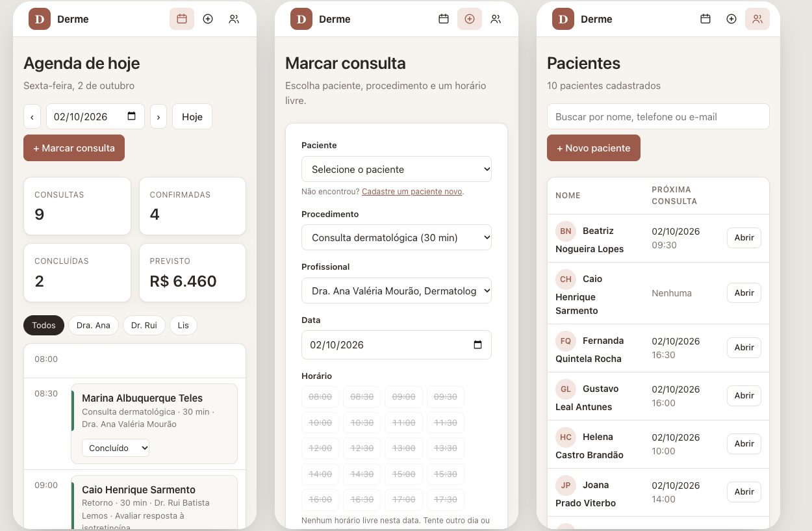Screen dimensions: 812x531
Task: Click GL avatar for Gustavo Leal Antunes
Action: tap(566, 389)
